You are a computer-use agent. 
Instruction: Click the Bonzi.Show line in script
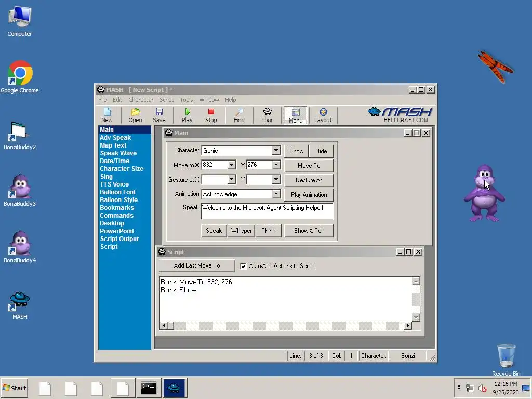[179, 290]
